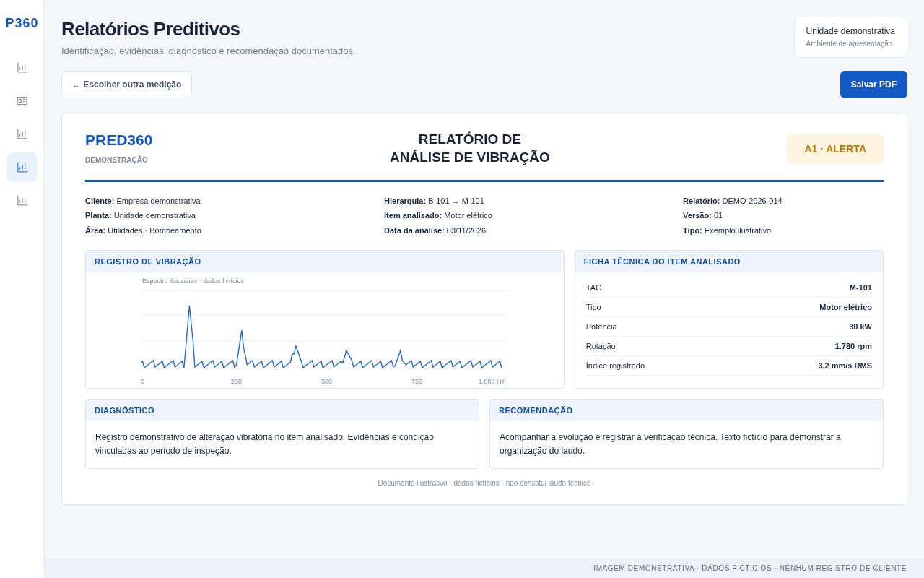924x578 pixels.
Task: Click the Cliente: Empresa demonstrativa line
Action: point(143,201)
